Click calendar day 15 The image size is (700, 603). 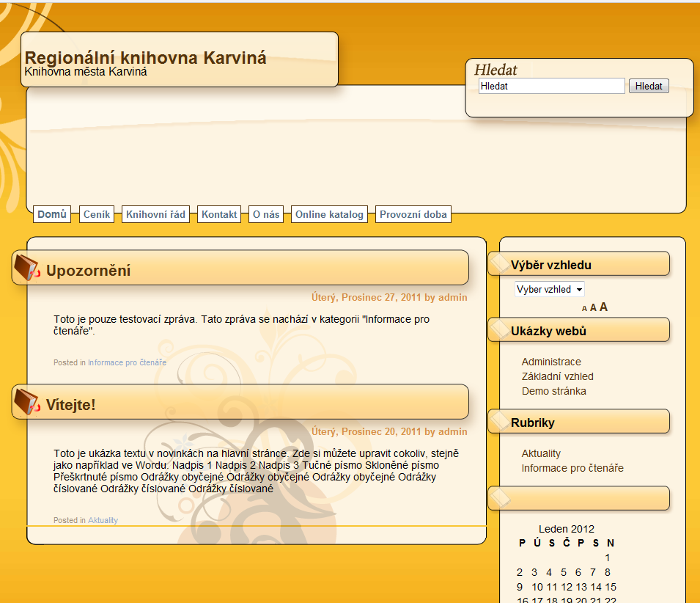pos(611,587)
